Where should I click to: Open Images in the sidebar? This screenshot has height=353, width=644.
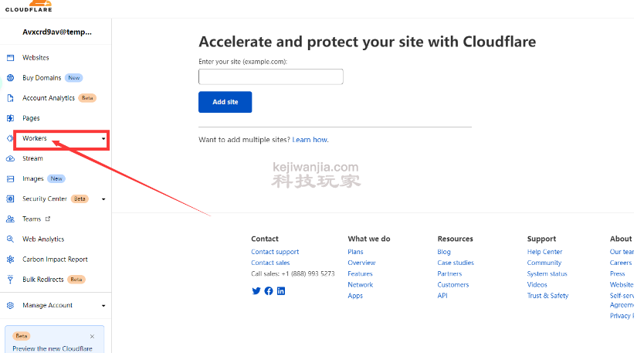pyautogui.click(x=33, y=178)
